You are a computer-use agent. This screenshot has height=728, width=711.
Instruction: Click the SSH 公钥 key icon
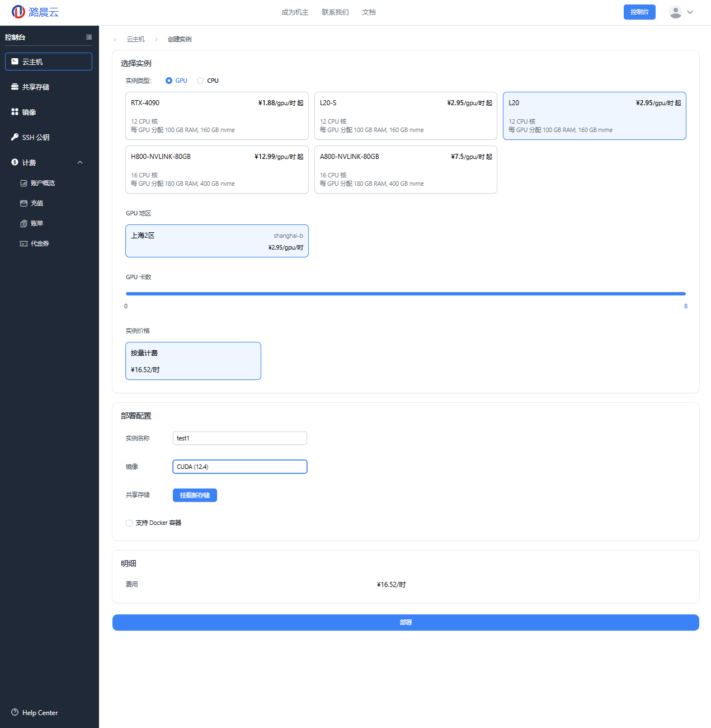tap(15, 137)
